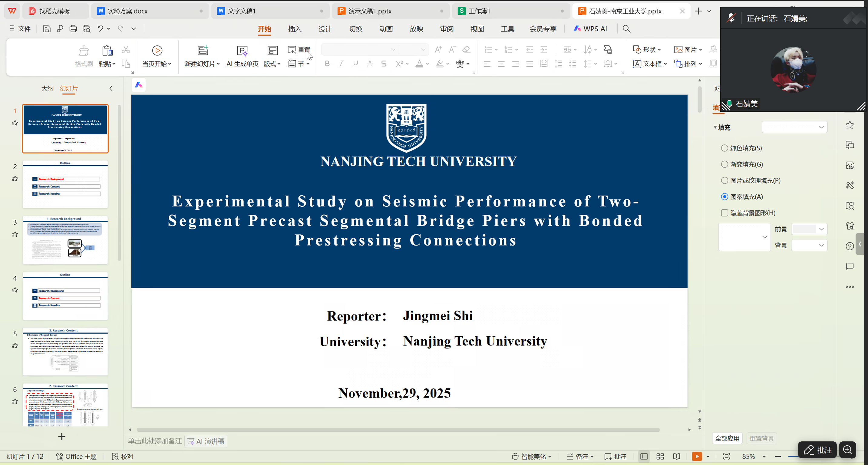The image size is (868, 465).
Task: Click the 全部应用 button
Action: click(727, 438)
